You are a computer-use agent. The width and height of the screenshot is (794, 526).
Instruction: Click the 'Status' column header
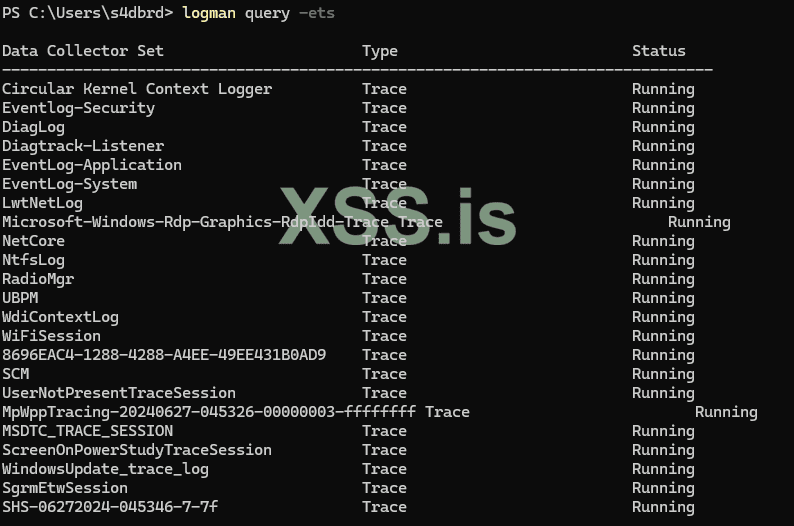point(659,51)
